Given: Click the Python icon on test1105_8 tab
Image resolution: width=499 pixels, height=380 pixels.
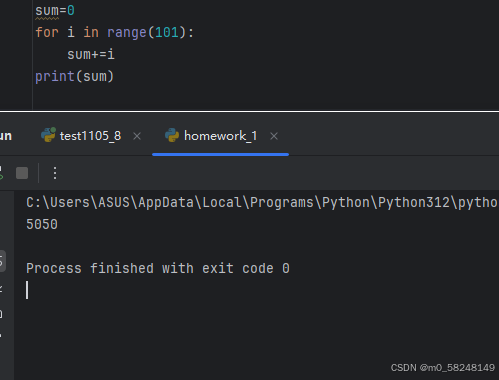Looking at the screenshot, I should [x=48, y=135].
